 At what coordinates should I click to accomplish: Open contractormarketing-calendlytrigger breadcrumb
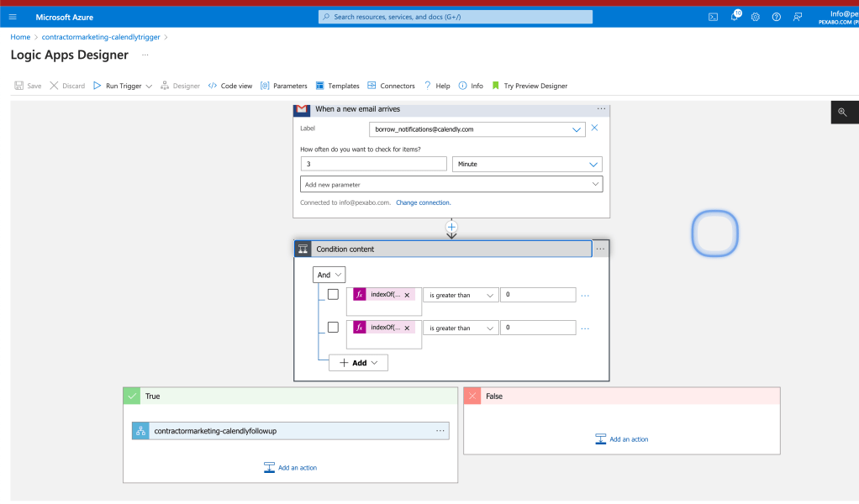101,37
